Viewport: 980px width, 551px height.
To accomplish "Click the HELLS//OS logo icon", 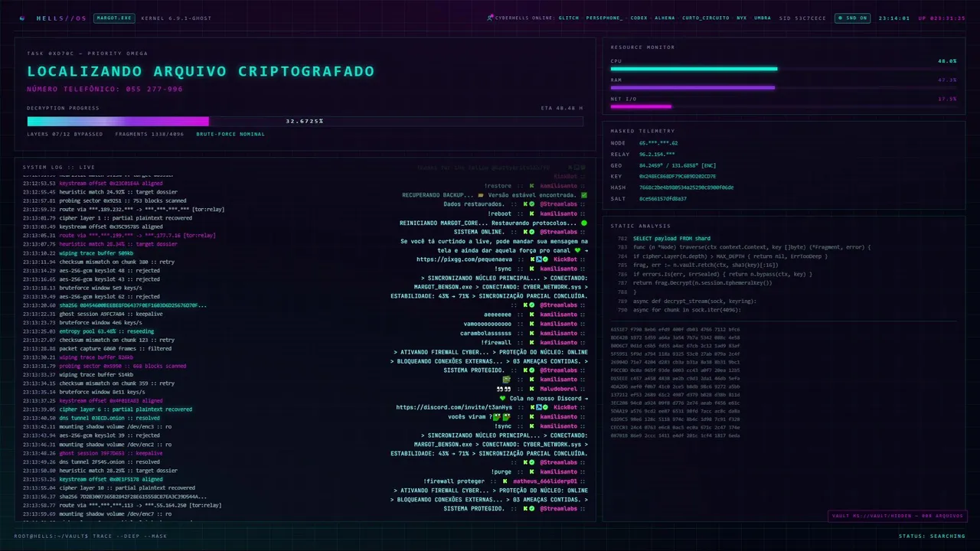I will point(22,18).
